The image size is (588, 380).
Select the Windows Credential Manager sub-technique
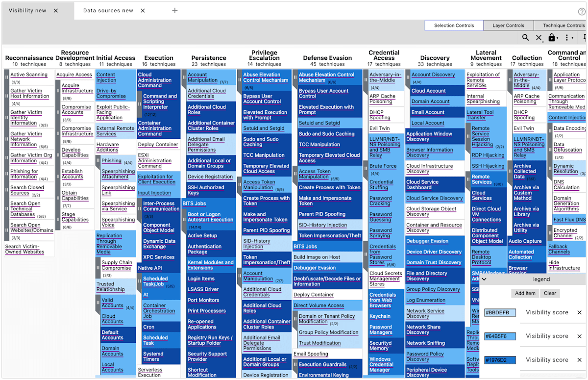[386, 365]
